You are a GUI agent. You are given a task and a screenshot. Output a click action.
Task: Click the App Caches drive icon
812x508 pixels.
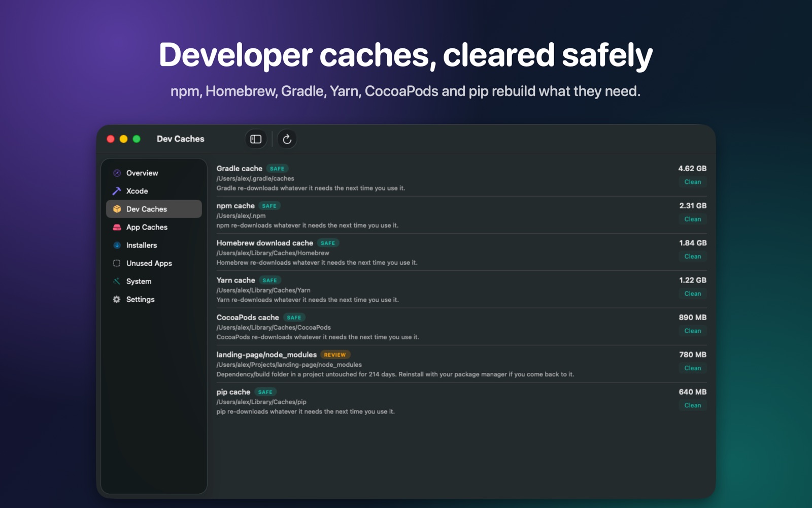(x=117, y=227)
